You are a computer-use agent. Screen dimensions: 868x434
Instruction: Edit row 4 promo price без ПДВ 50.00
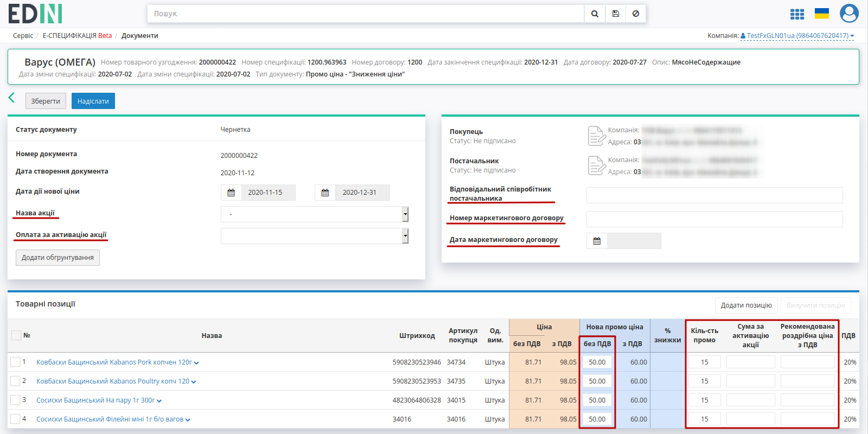[597, 419]
